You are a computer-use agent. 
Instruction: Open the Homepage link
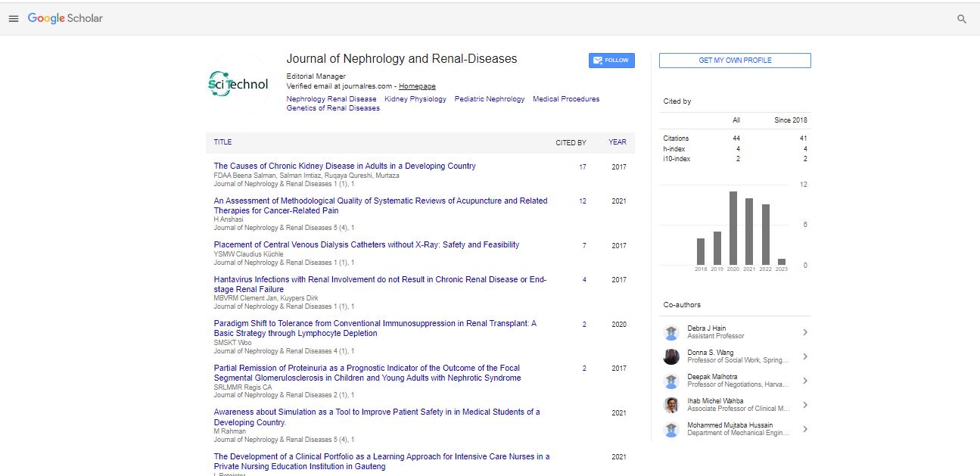tap(417, 86)
